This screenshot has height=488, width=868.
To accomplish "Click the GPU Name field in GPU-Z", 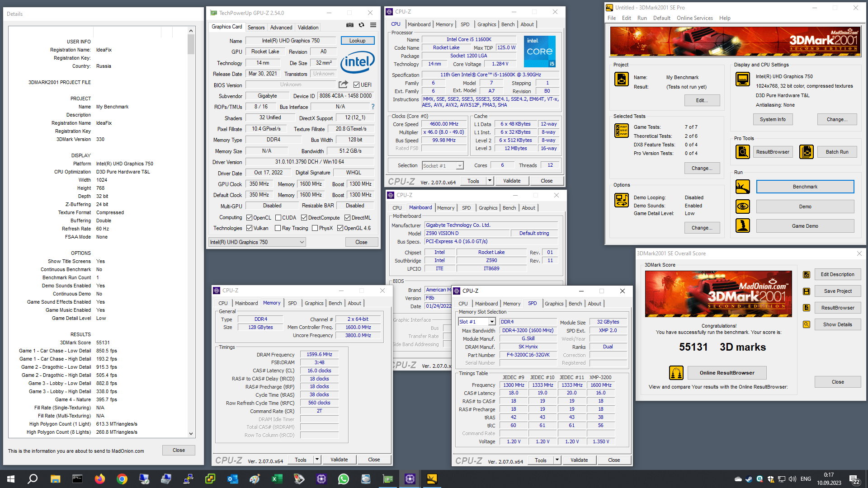I will (291, 41).
